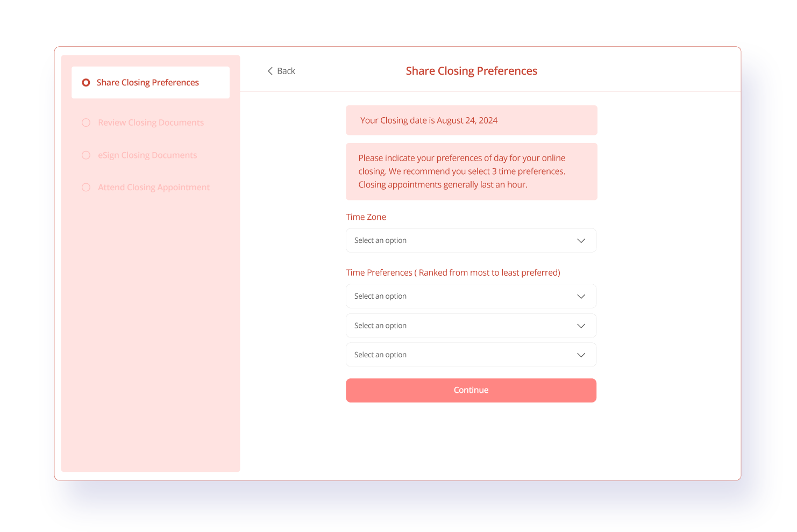Click the Back link text

coord(286,71)
